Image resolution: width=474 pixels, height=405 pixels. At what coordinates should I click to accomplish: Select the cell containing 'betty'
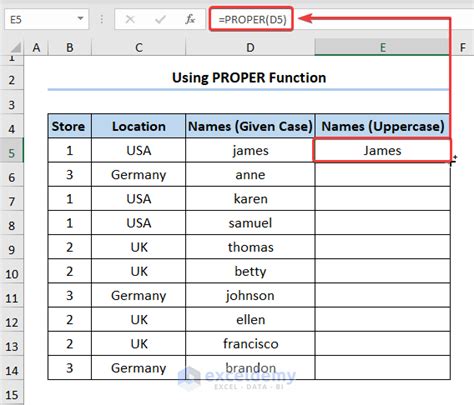point(250,271)
